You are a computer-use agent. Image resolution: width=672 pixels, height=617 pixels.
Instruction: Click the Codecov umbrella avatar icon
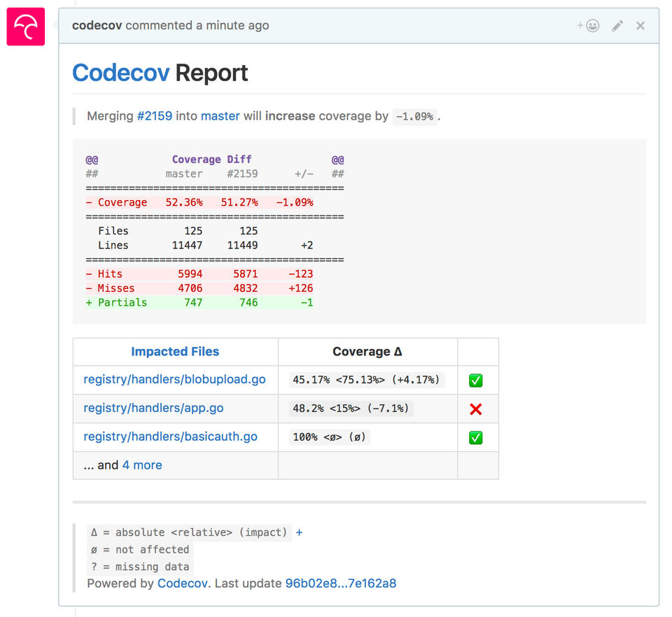click(26, 27)
